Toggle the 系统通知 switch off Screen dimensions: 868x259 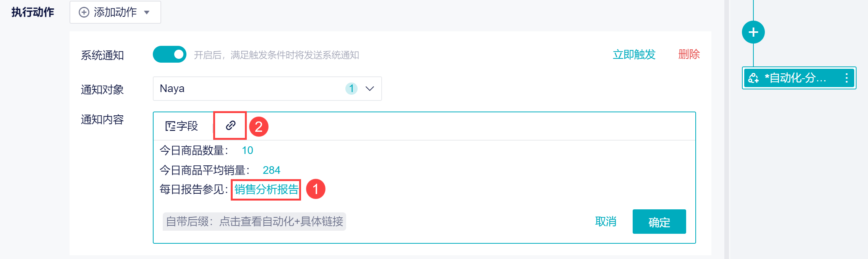pyautogui.click(x=170, y=55)
